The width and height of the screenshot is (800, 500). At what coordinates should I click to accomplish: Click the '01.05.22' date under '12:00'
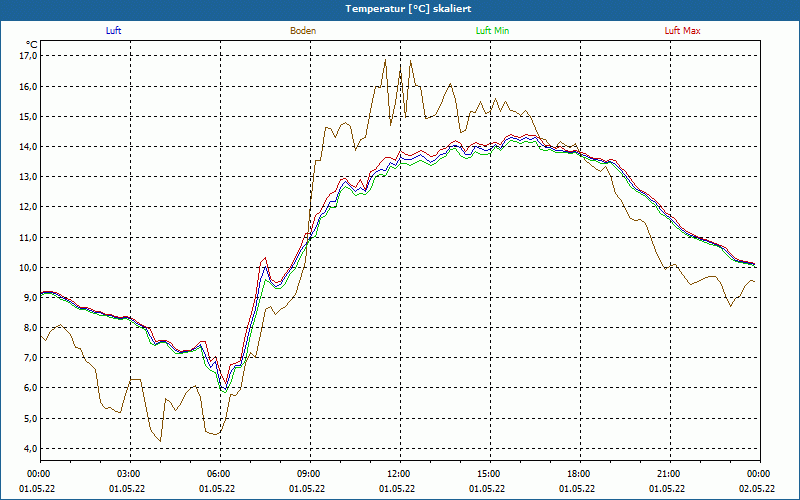[397, 489]
